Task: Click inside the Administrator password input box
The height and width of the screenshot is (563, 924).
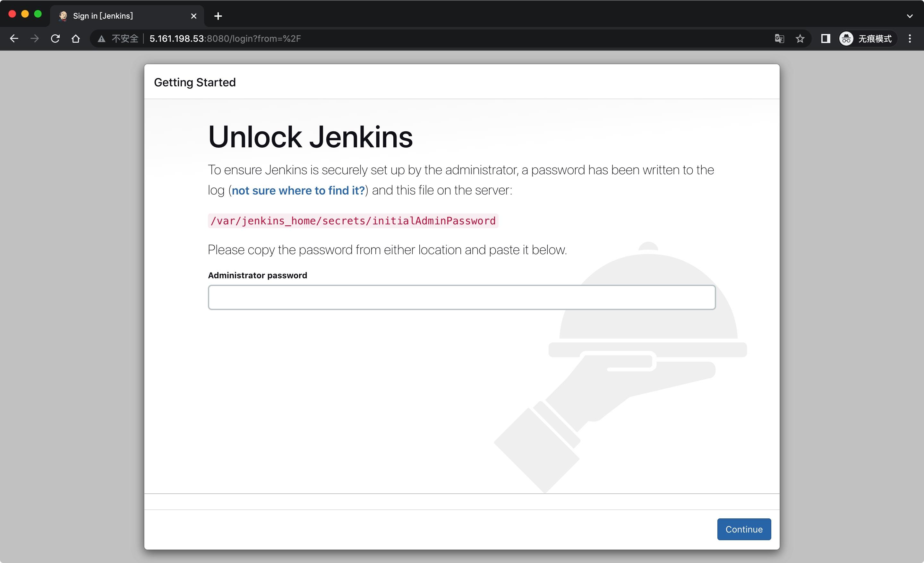Action: coord(461,297)
